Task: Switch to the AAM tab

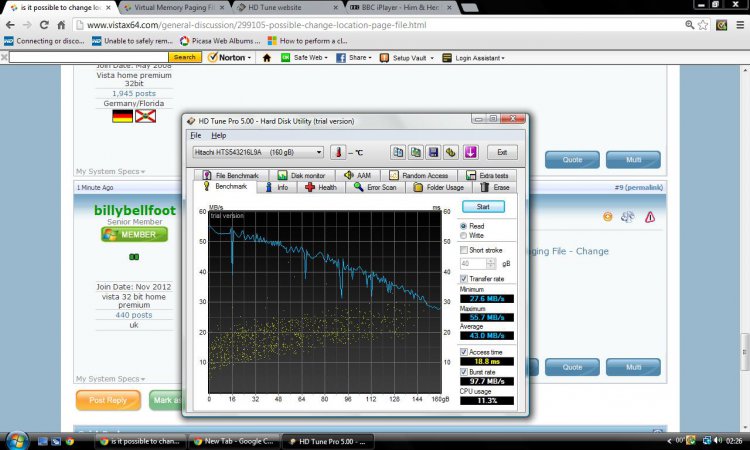Action: [x=358, y=176]
